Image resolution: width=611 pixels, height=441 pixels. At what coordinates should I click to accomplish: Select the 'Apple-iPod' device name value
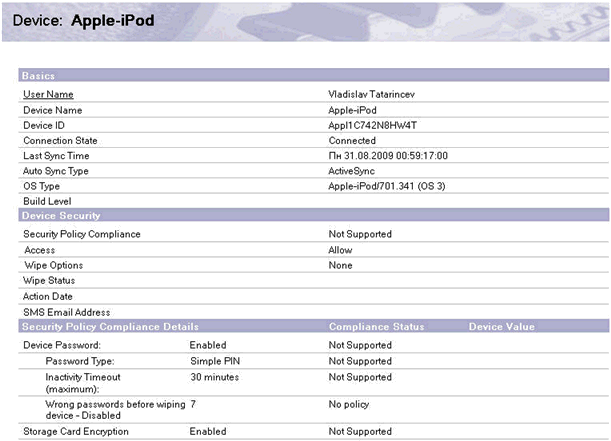click(x=352, y=110)
